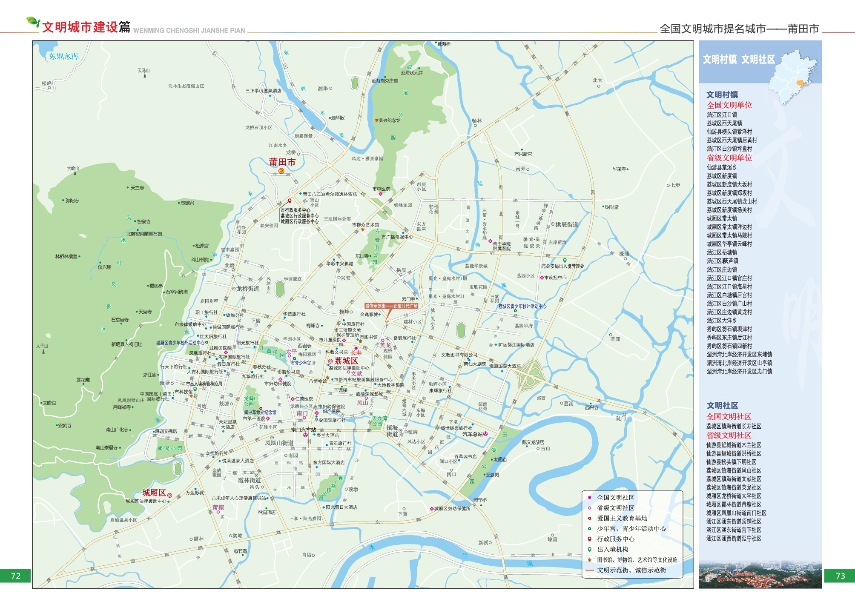Click the 南湖公园 park label
Image resolution: width=855 pixels, height=616 pixels.
170,448
